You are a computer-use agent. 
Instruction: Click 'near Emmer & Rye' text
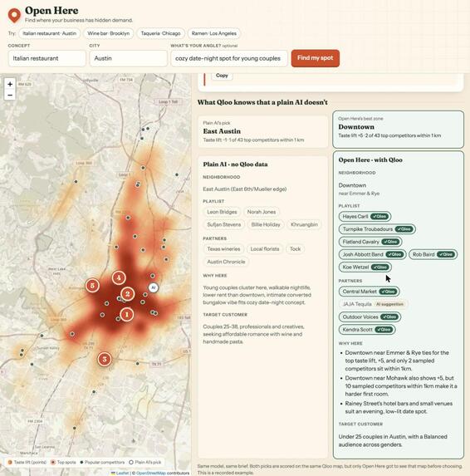pyautogui.click(x=359, y=194)
